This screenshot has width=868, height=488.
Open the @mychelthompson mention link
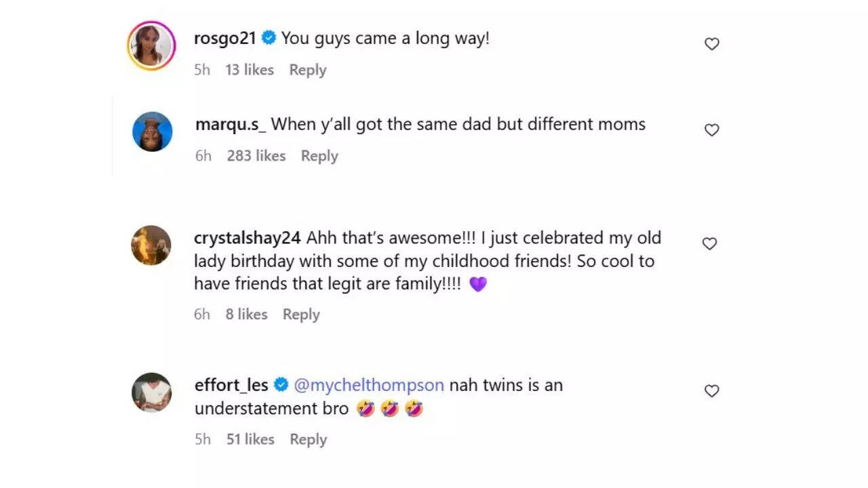pos(369,385)
